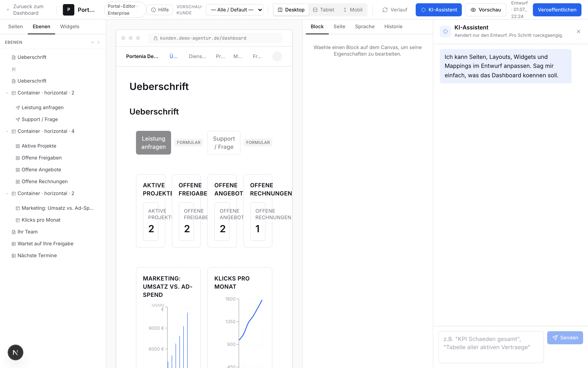Collapse all layers with the chevron-down icon
The image size is (588, 368).
[x=92, y=42]
